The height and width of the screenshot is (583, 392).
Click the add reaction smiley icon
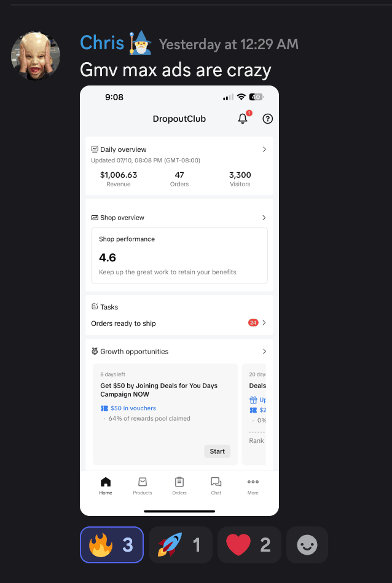pyautogui.click(x=307, y=545)
